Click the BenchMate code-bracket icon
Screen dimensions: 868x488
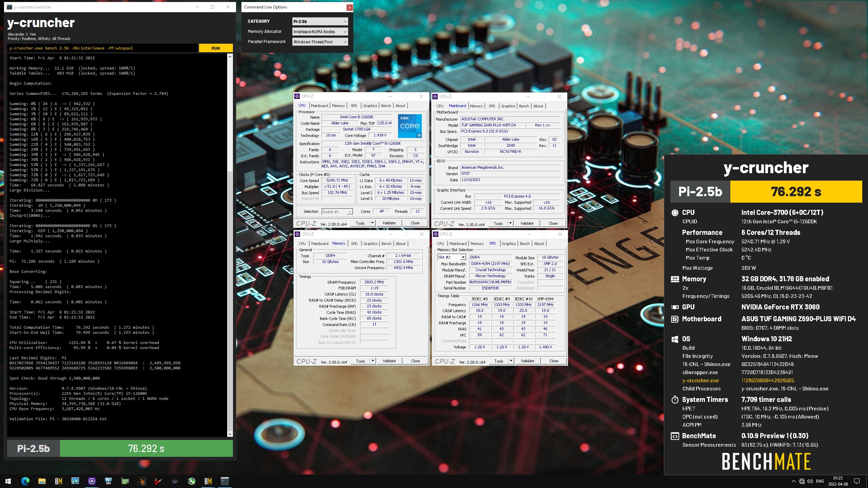[675, 436]
